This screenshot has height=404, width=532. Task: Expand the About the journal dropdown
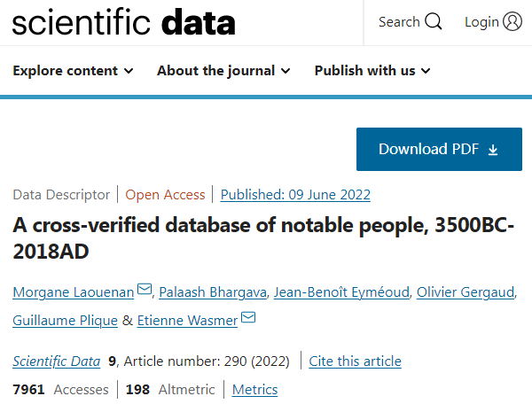(x=223, y=71)
